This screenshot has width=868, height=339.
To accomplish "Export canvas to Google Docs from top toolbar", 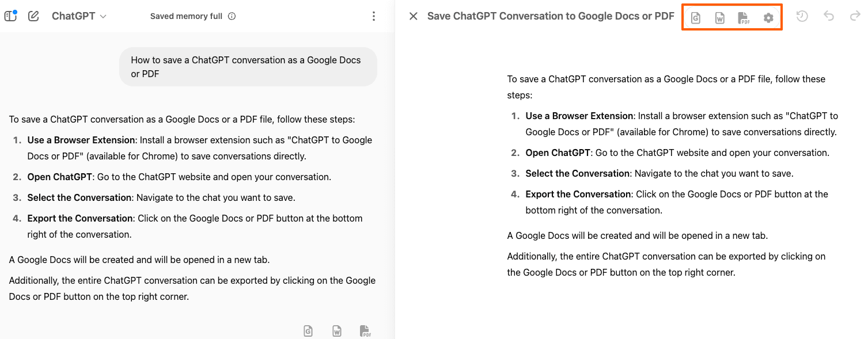I will click(x=696, y=18).
